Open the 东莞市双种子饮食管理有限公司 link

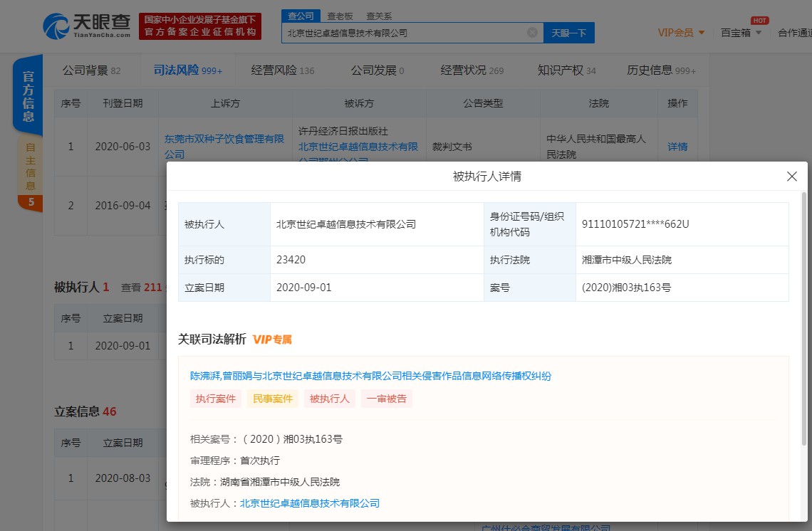[224, 147]
